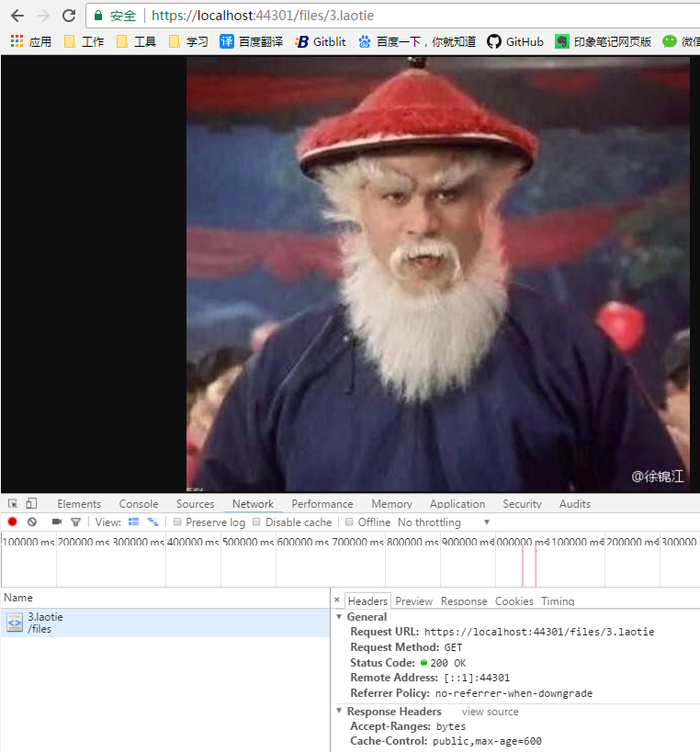Collapse the Response Headers section
This screenshot has width=700, height=752.
339,711
